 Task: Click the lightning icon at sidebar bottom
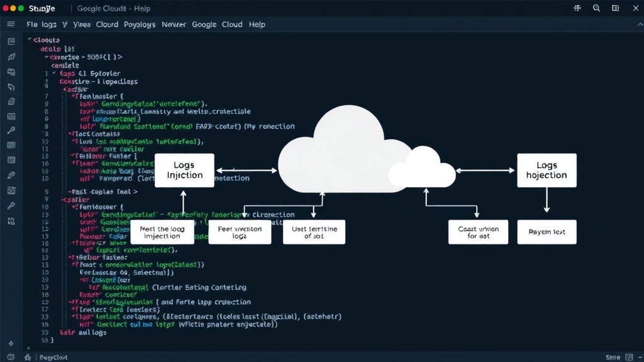[x=11, y=343]
